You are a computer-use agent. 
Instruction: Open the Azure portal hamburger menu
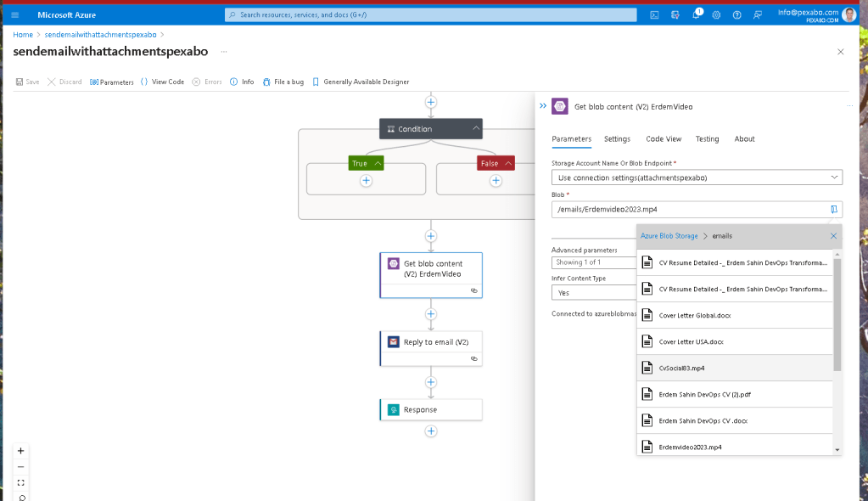click(15, 15)
